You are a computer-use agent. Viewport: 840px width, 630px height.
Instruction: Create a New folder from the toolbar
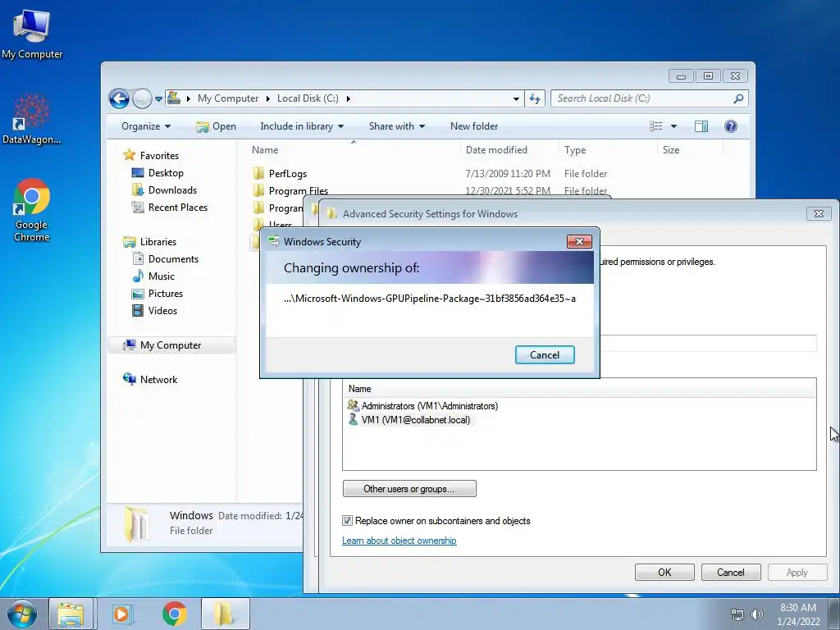474,126
